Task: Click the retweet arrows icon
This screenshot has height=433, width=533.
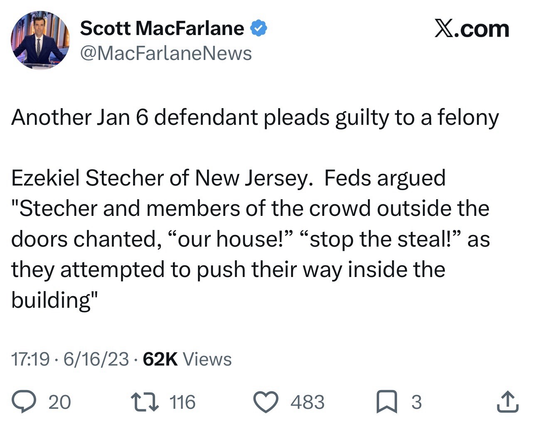Action: (145, 402)
